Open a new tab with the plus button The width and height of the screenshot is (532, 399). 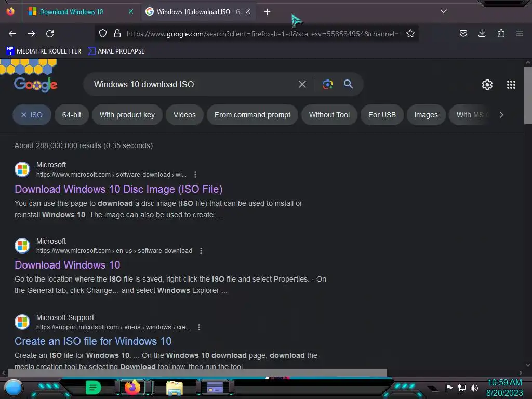click(268, 12)
